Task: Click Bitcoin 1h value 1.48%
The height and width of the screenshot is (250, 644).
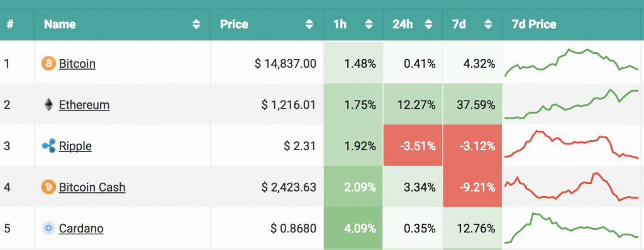Action: 360,63
